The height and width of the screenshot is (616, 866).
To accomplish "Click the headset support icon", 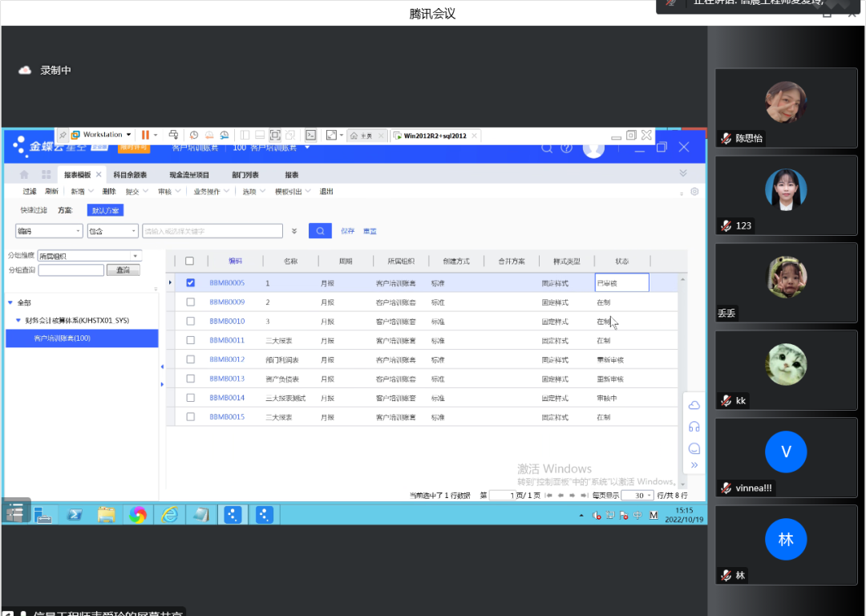I will click(x=694, y=427).
